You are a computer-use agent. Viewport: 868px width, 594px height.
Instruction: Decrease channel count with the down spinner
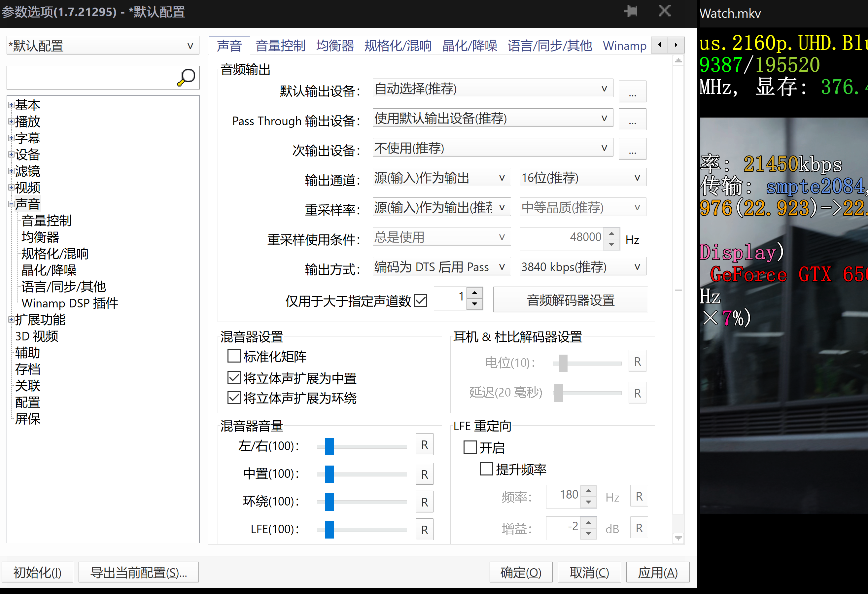click(474, 304)
